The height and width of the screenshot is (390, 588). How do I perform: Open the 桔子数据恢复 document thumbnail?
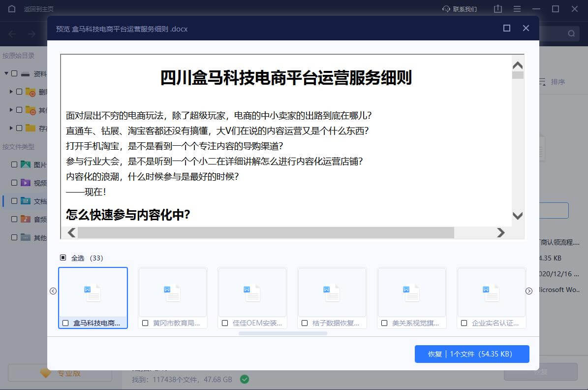(332, 293)
